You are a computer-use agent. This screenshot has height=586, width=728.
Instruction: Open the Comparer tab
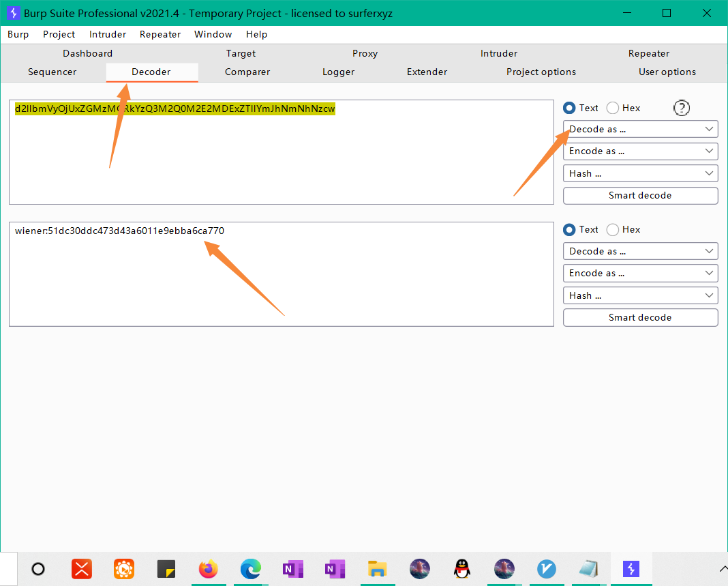(x=247, y=72)
